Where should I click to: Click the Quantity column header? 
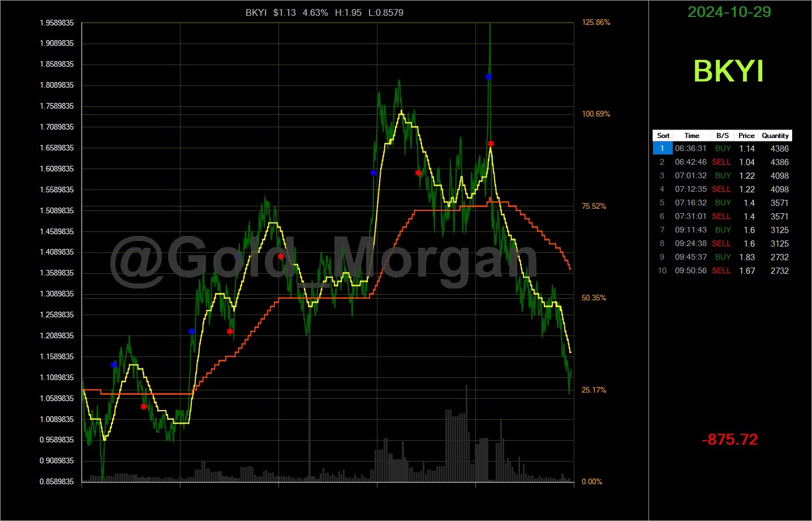(x=775, y=136)
